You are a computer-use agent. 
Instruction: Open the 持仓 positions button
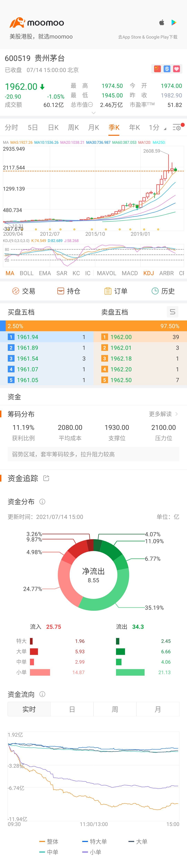(x=69, y=291)
